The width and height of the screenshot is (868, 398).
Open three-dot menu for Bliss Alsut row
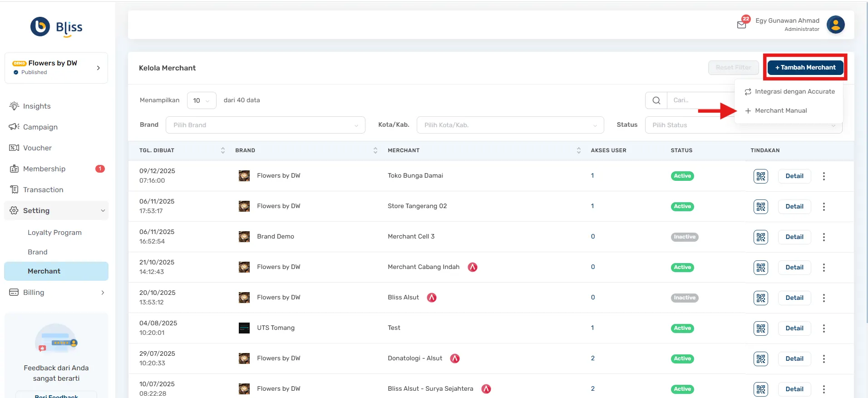[824, 298]
